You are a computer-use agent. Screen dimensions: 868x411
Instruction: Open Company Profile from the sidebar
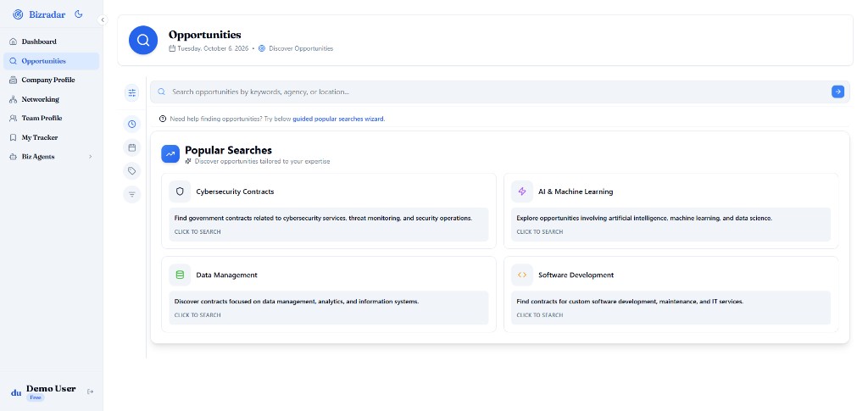coord(51,81)
